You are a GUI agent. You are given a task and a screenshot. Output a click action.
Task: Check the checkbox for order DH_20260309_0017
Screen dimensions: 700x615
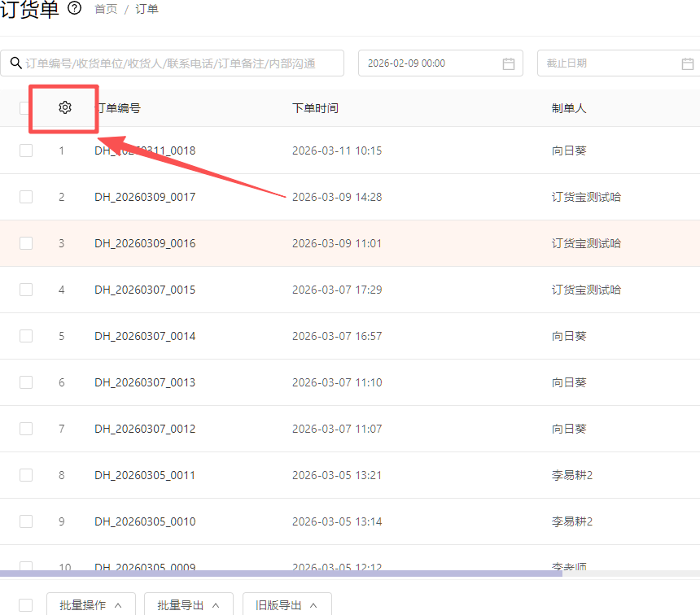(x=26, y=197)
